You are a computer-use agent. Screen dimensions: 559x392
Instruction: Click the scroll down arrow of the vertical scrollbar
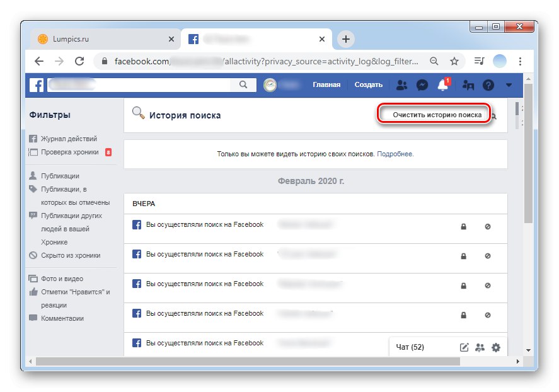click(528, 350)
